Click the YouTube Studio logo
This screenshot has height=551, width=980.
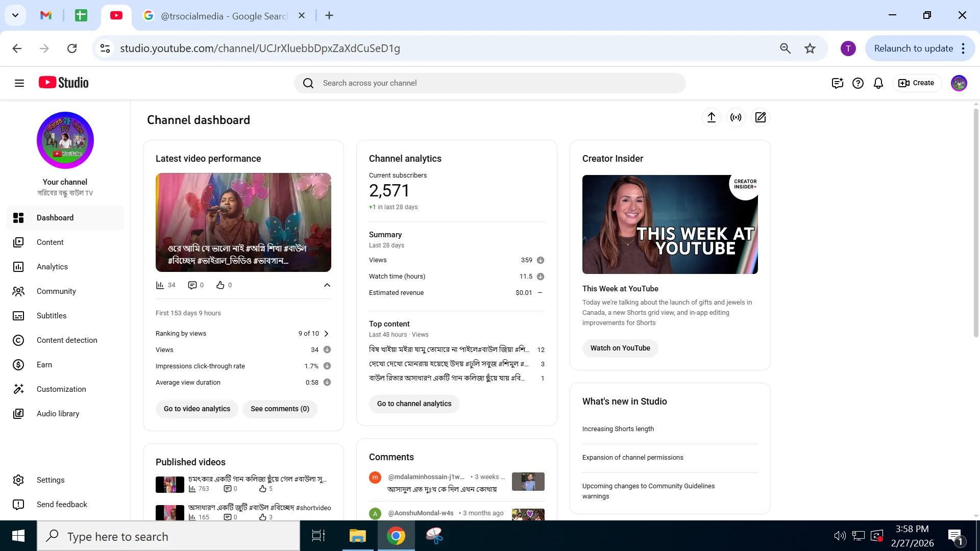pos(64,83)
